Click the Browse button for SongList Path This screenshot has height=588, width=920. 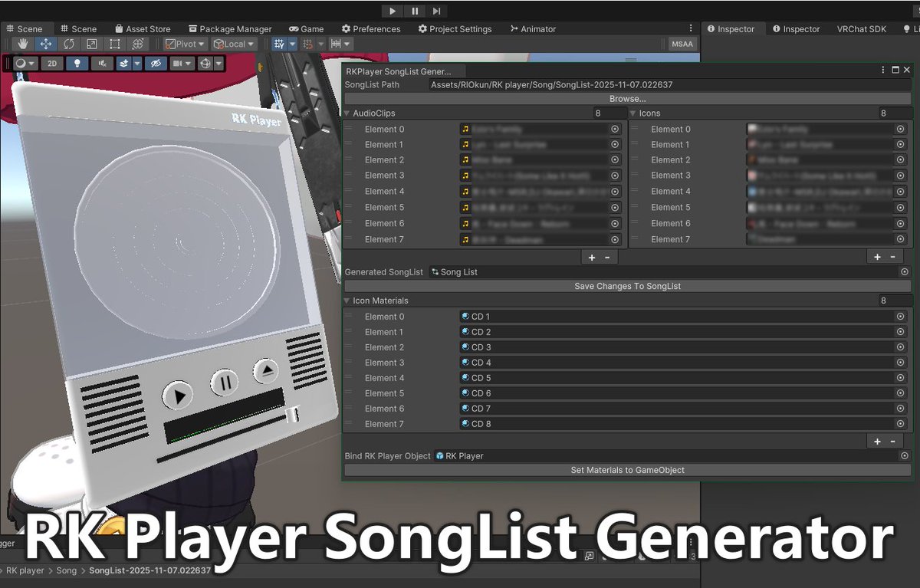click(x=628, y=98)
